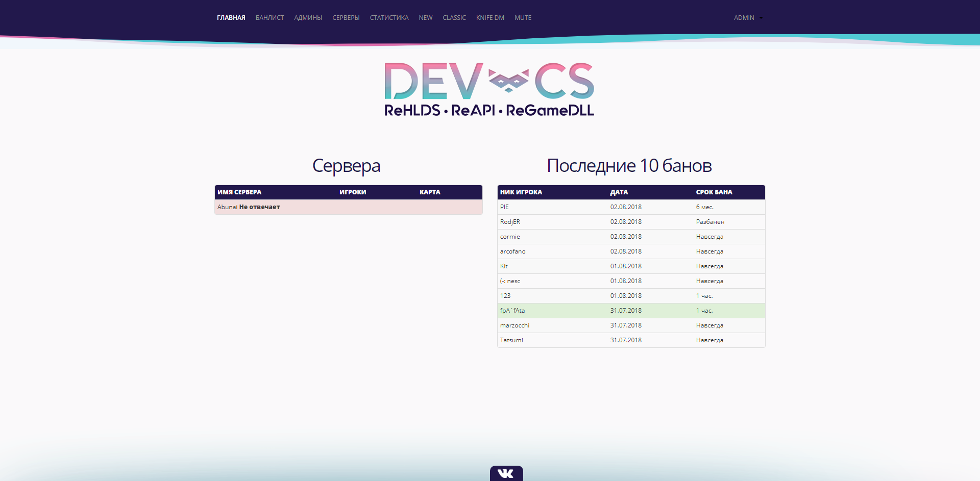This screenshot has width=980, height=481.
Task: Select the fpA`fAta ban row
Action: click(x=631, y=311)
